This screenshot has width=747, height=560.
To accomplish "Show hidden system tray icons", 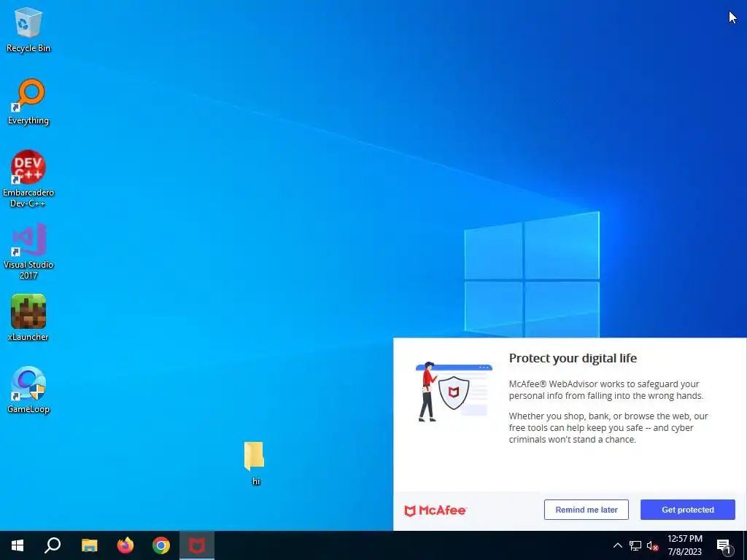I will click(x=617, y=545).
